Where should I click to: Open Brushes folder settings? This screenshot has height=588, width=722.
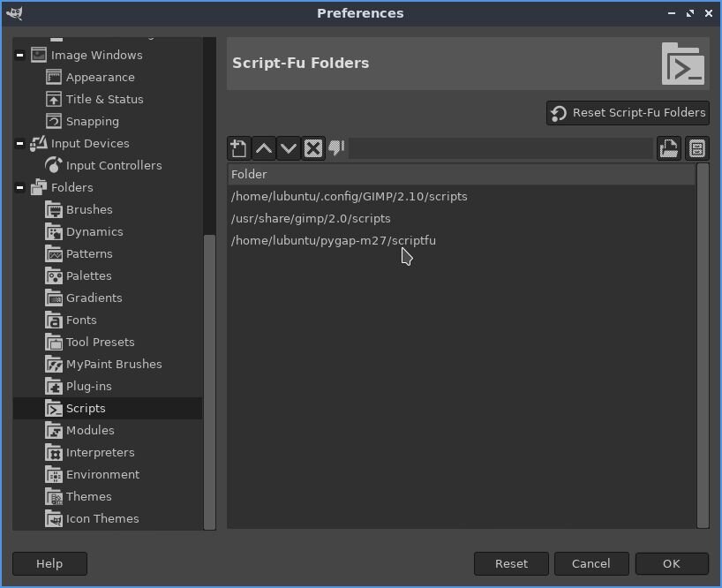pyautogui.click(x=89, y=210)
